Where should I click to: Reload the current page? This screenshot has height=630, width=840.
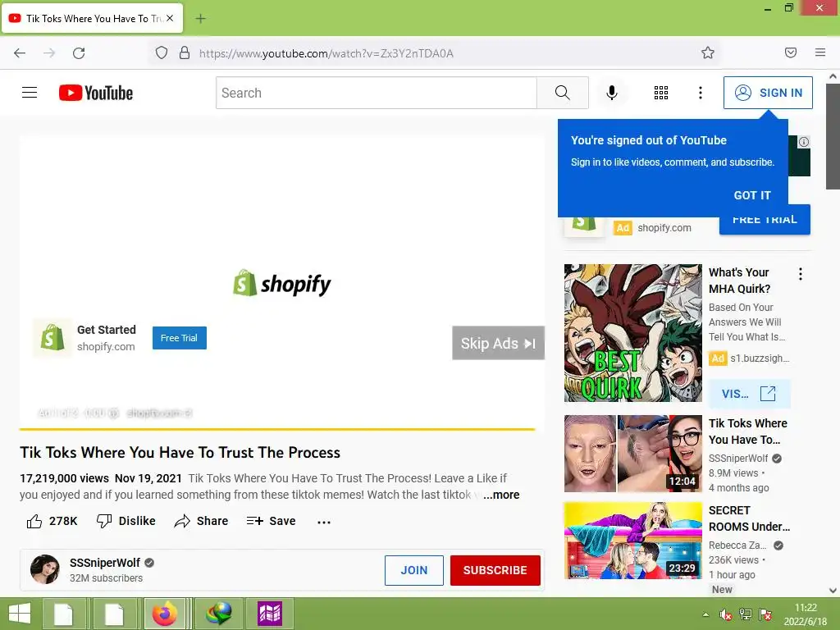tap(79, 53)
